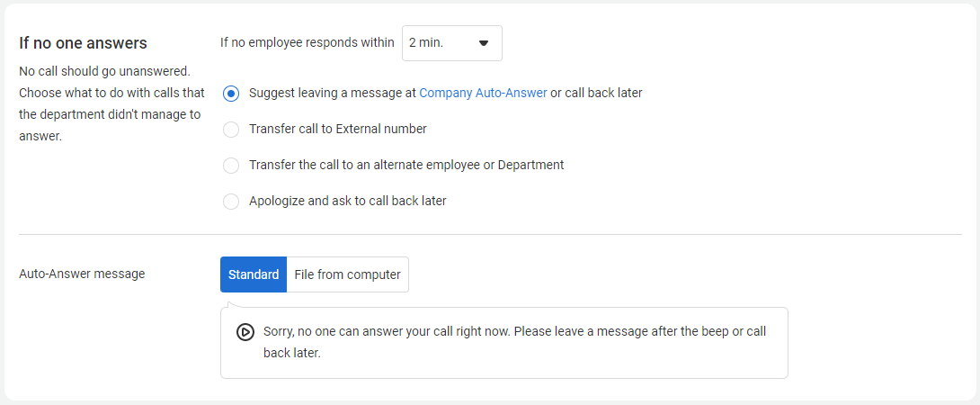
Task: Click the "Auto-Answer message" field label
Action: point(82,274)
